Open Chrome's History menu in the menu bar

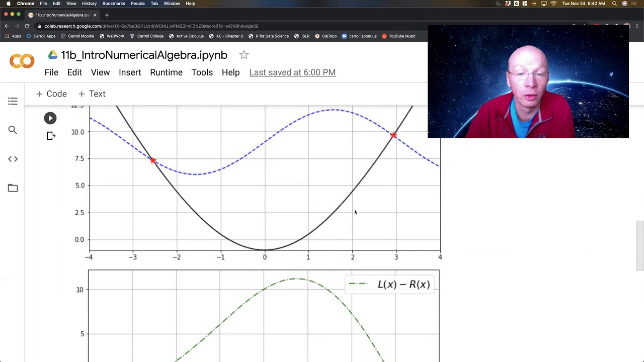pos(89,4)
